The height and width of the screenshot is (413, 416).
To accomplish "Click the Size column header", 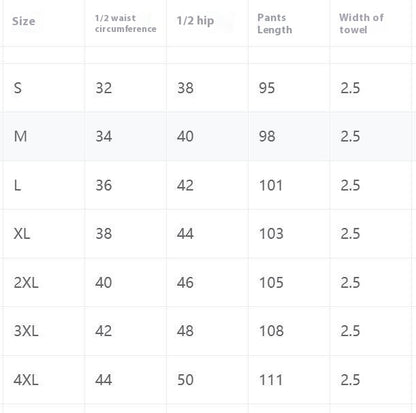I will click(x=23, y=21).
